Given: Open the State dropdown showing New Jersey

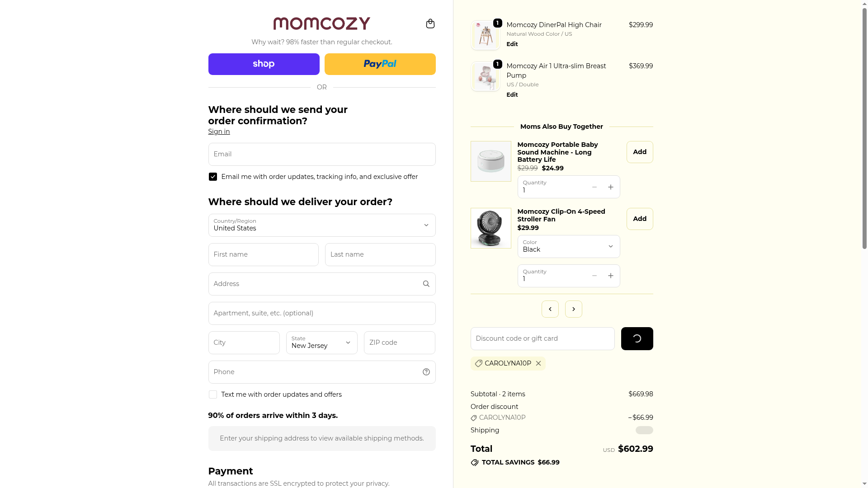Looking at the screenshot, I should 321,343.
